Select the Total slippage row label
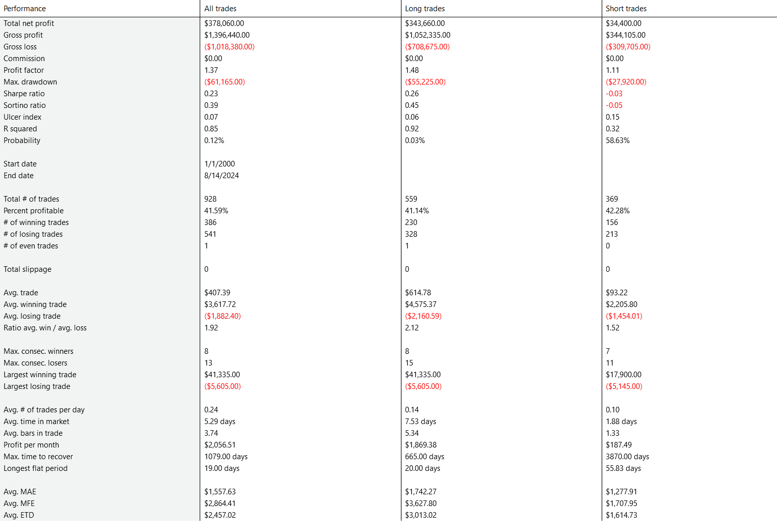Screen dimensions: 777x532 click(28, 269)
